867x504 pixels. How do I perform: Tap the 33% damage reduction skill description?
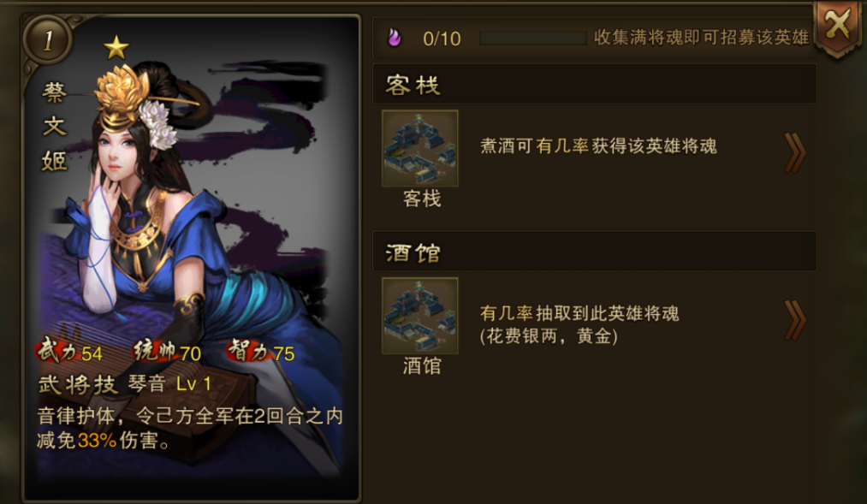pos(190,429)
